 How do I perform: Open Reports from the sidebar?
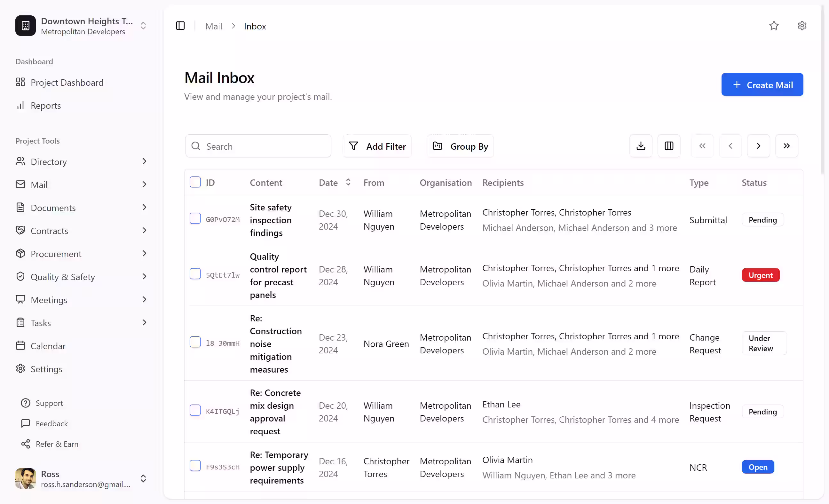pyautogui.click(x=45, y=105)
